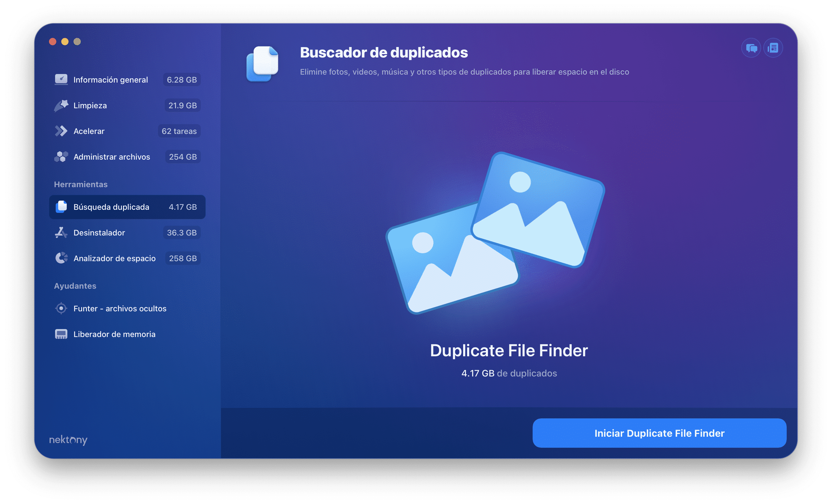Open the Desinstalador tool
Screen dimensions: 832x504
127,232
